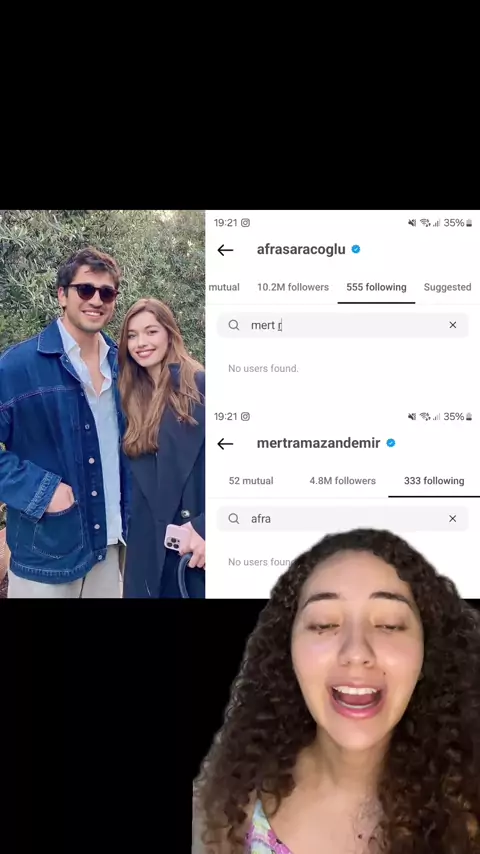Screen dimensions: 480x854
Task: Tap the afrasaracoglu username title
Action: 301,249
